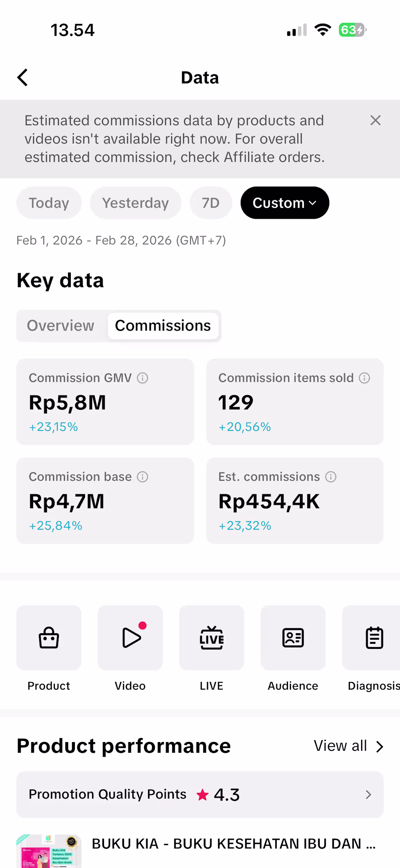
Task: Show info for Commission items sold
Action: pyautogui.click(x=364, y=378)
